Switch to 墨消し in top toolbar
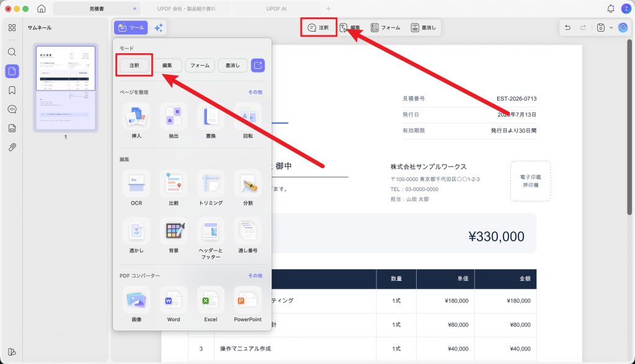635x364 pixels. (424, 27)
